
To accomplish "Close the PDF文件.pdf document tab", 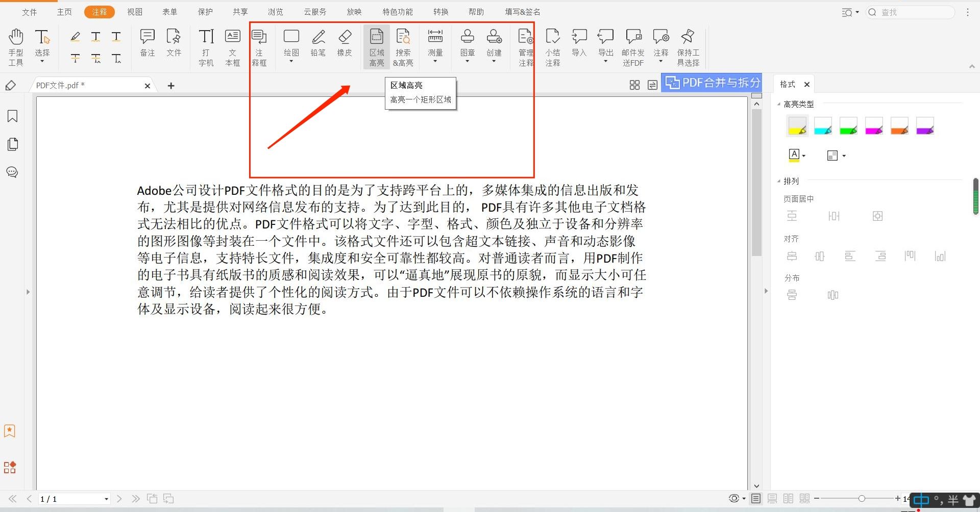I will click(x=147, y=85).
